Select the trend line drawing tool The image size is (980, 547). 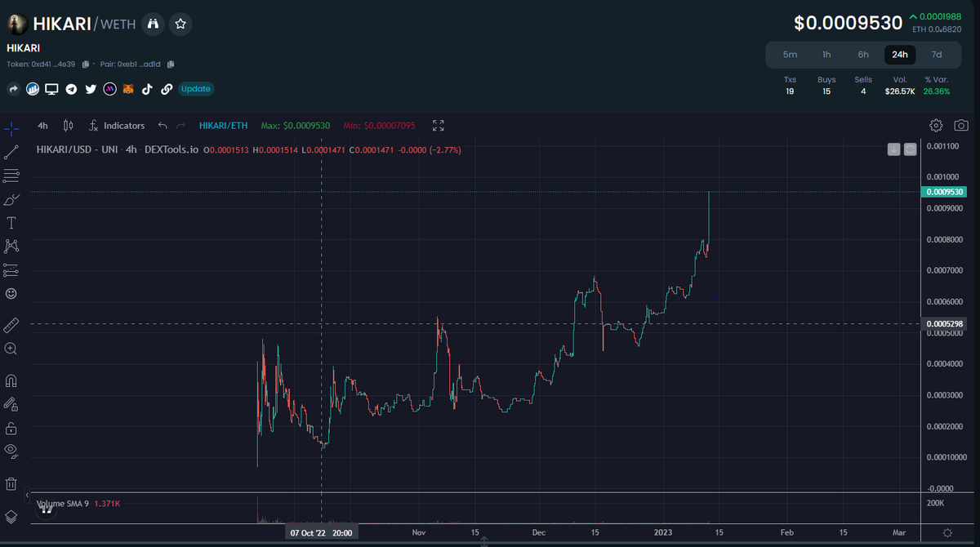11,152
